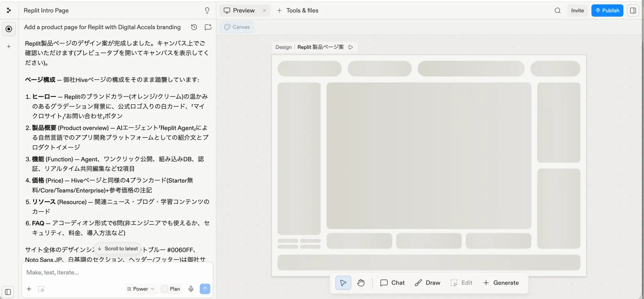Viewport: 644px width, 299px height.
Task: Toggle the right side panel icon
Action: tap(633, 10)
